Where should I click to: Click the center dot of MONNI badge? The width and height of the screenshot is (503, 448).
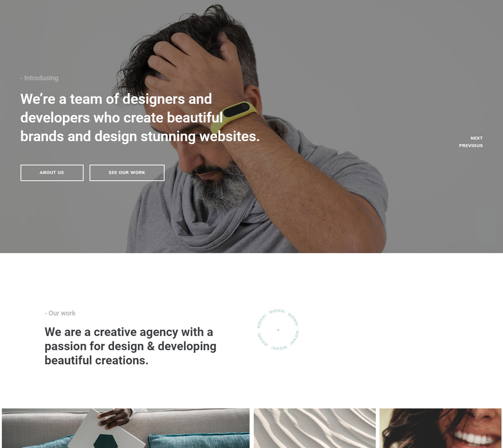tap(278, 330)
